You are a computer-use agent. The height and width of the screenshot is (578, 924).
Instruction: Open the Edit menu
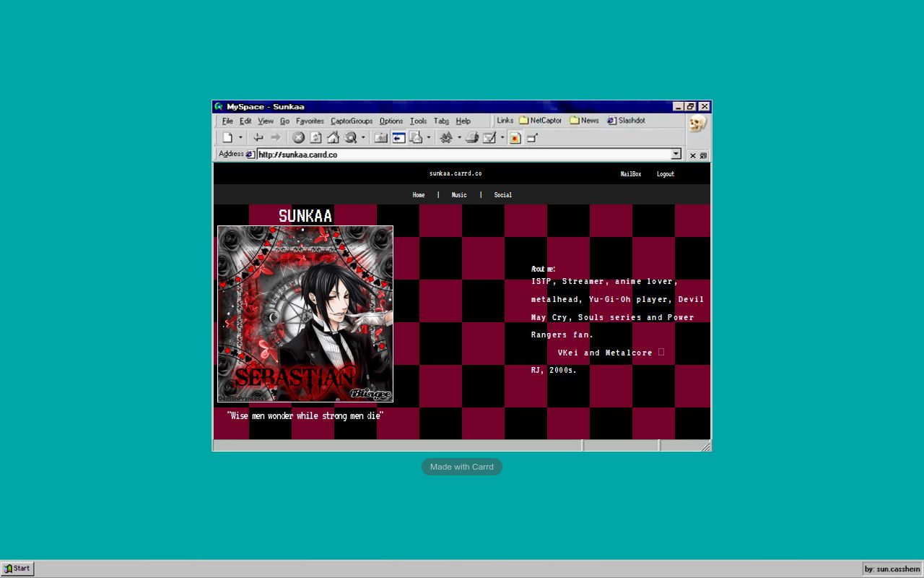245,121
